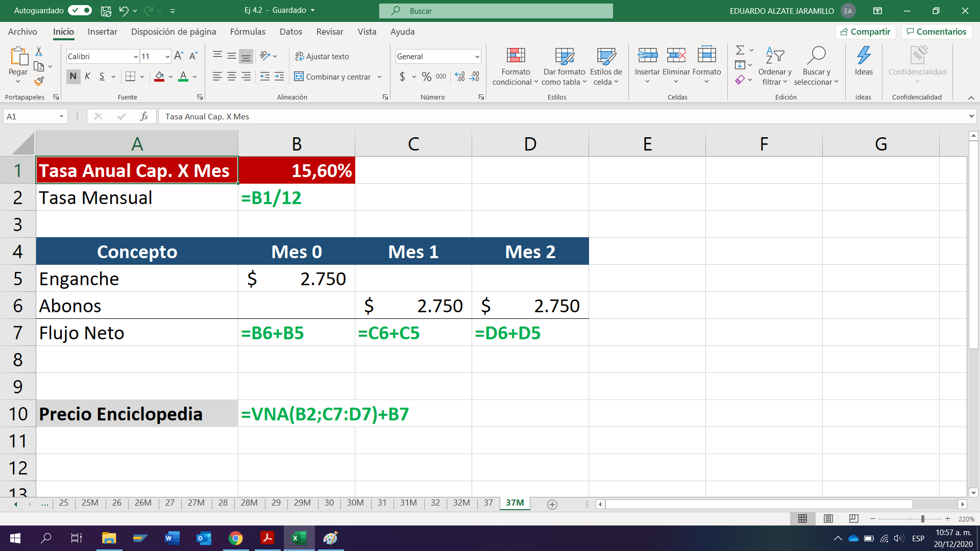Open Formato condicional options
The width and height of the screenshot is (980, 551).
pos(515,66)
